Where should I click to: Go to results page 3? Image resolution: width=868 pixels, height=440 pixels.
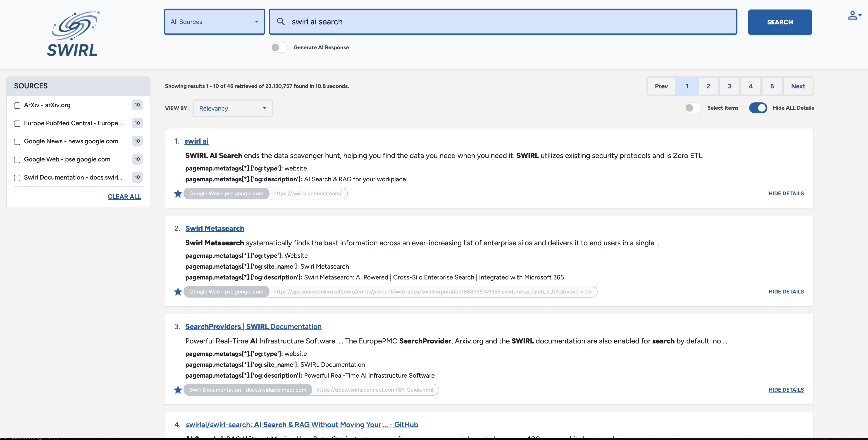point(729,86)
